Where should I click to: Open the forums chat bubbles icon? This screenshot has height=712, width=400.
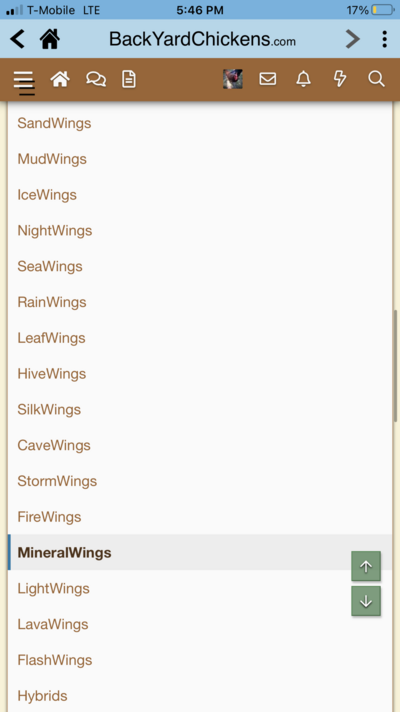point(96,79)
